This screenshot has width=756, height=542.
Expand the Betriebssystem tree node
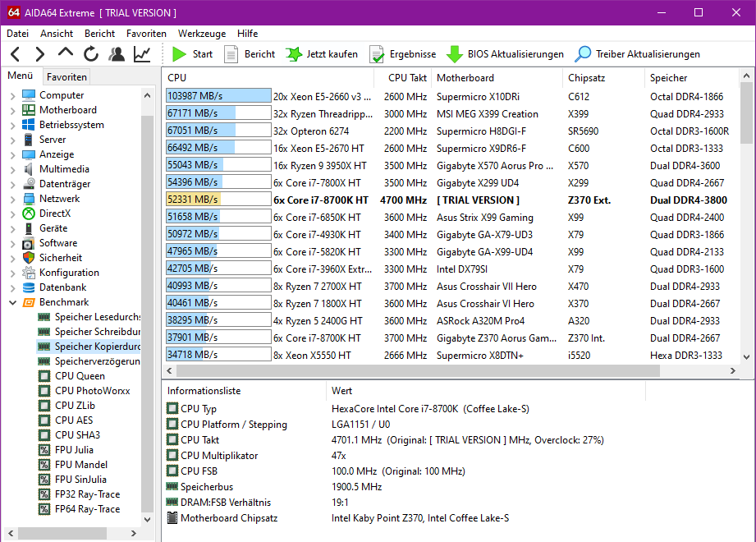point(12,126)
